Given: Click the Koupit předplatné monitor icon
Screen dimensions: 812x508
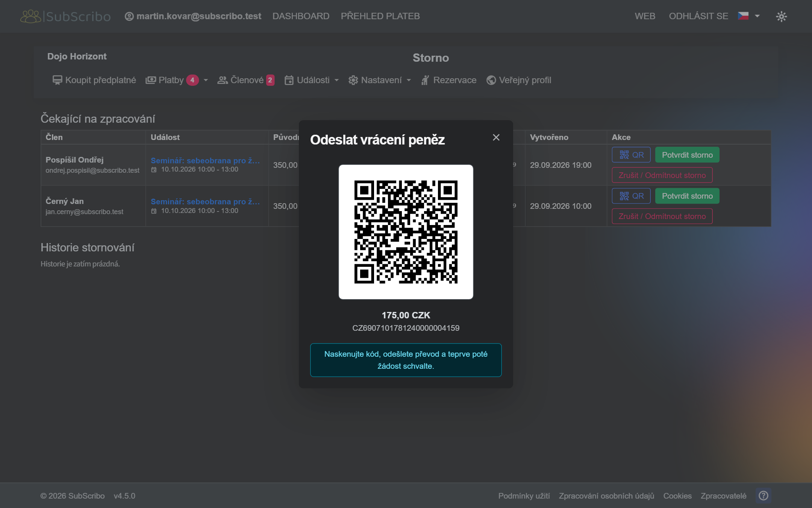Looking at the screenshot, I should tap(57, 80).
